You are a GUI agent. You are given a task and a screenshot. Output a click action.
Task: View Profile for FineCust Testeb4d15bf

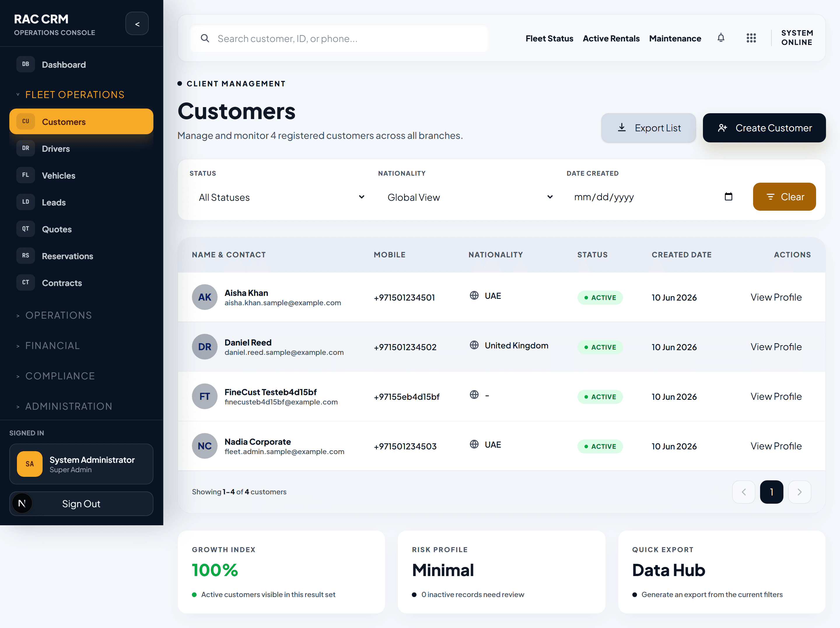coord(776,396)
